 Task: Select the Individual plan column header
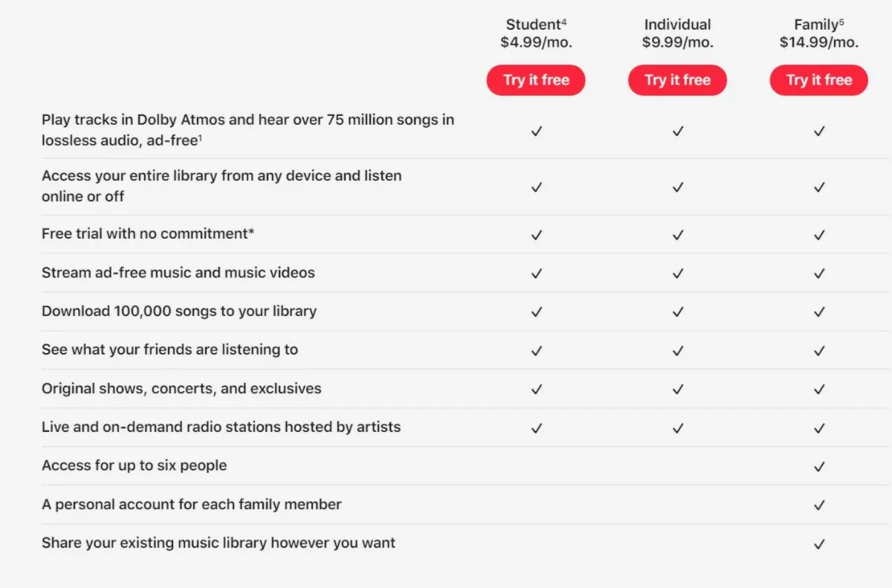pyautogui.click(x=677, y=24)
